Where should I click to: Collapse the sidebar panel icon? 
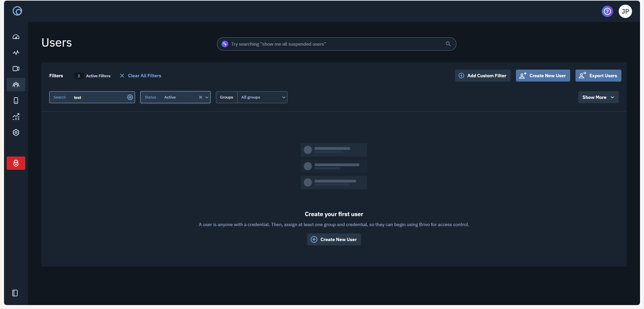pos(15,293)
